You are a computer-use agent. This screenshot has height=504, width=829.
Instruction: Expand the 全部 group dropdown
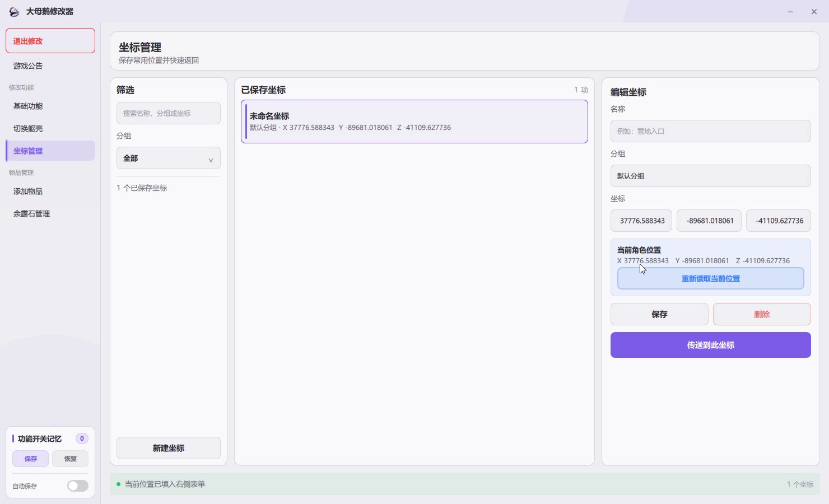[169, 158]
